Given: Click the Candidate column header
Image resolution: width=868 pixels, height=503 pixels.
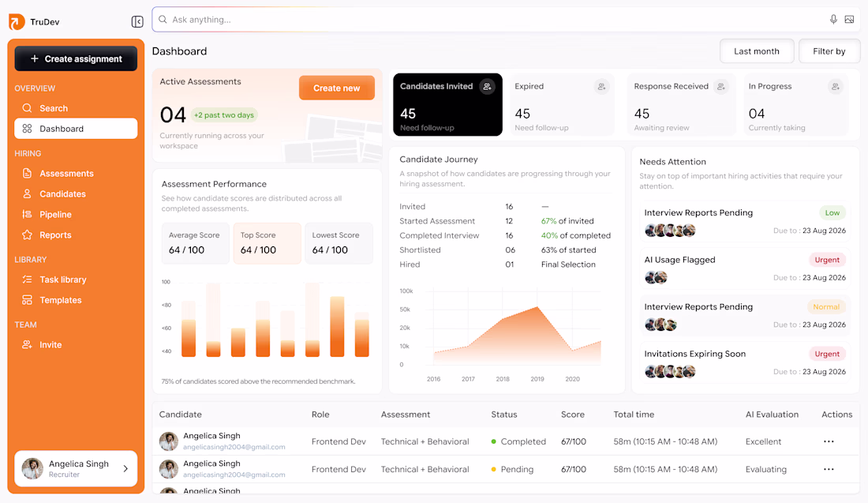Looking at the screenshot, I should click(181, 415).
